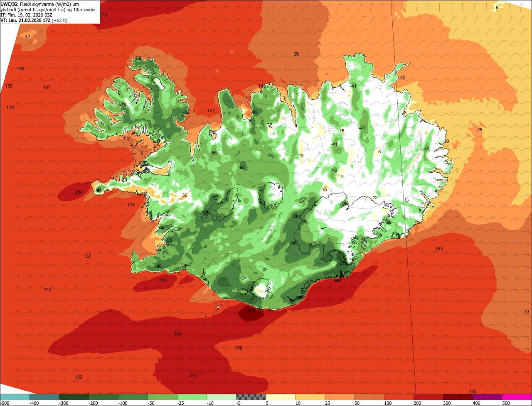Image resolution: width=532 pixels, height=406 pixels.
Task: Click the map value 8 in the northeast
Action: (x=379, y=152)
